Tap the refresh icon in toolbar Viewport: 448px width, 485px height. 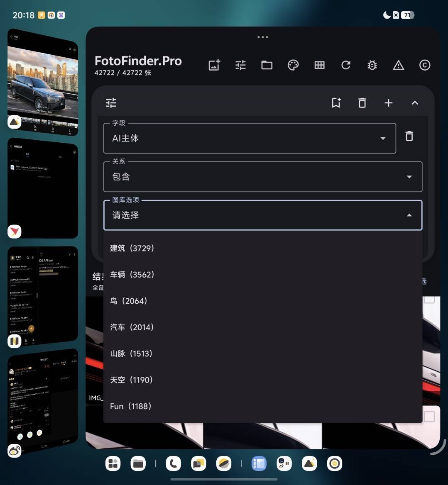pos(346,65)
